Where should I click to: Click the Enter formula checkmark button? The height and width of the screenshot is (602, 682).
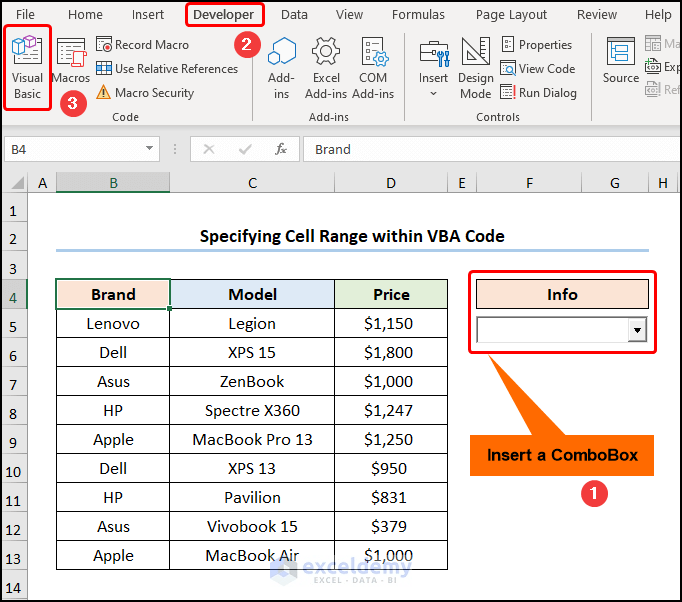click(x=245, y=149)
